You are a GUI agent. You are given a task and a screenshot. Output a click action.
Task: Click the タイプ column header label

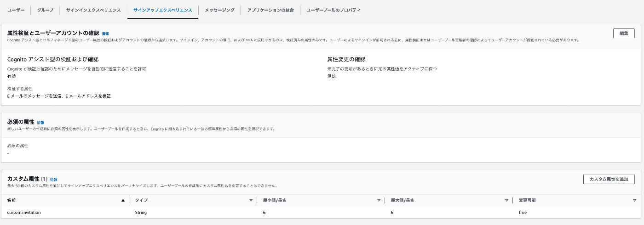coord(141,200)
